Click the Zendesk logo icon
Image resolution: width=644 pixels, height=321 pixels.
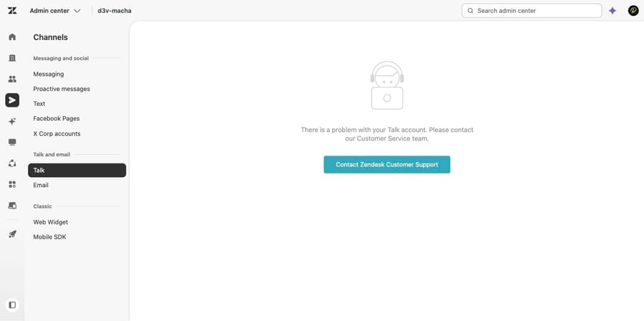(x=12, y=11)
